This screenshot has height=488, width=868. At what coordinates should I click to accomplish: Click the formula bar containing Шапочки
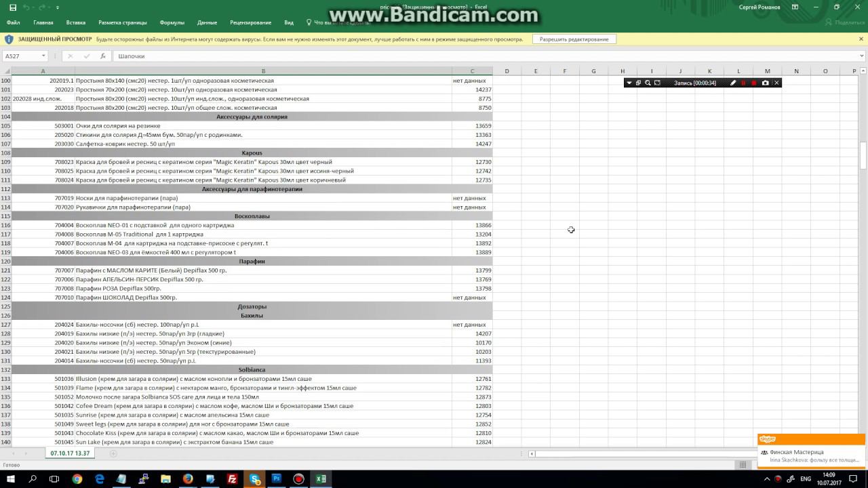(484, 56)
